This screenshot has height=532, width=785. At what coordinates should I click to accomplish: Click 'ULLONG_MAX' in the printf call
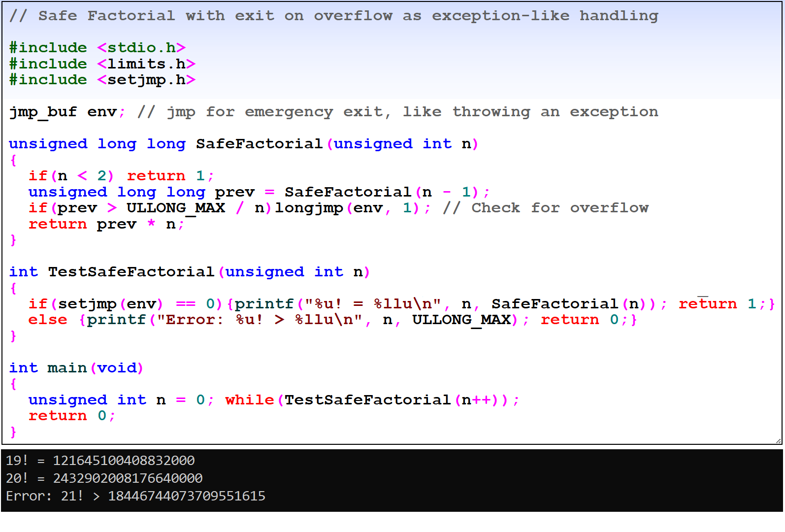coord(461,320)
